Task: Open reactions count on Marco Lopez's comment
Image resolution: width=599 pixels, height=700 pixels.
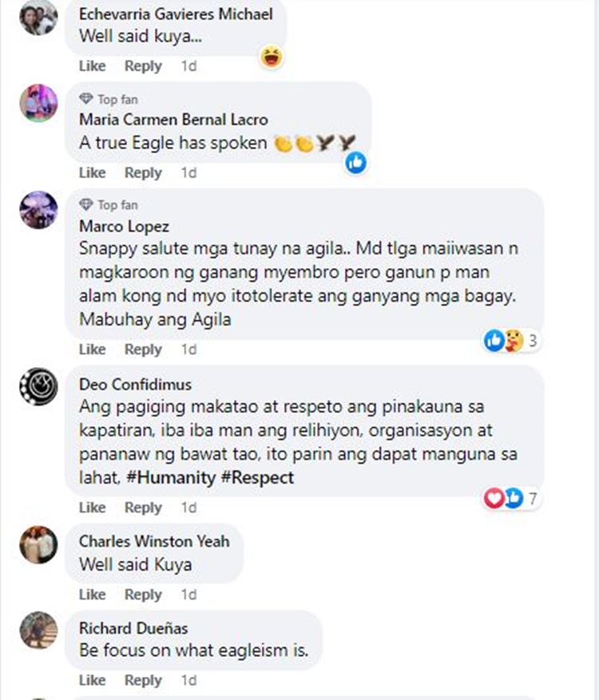Action: pyautogui.click(x=512, y=341)
